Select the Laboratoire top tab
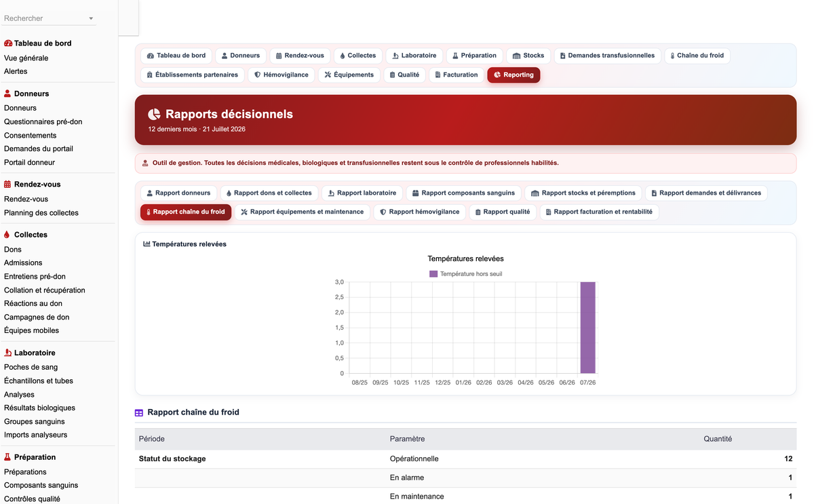The width and height of the screenshot is (814, 504). point(414,56)
